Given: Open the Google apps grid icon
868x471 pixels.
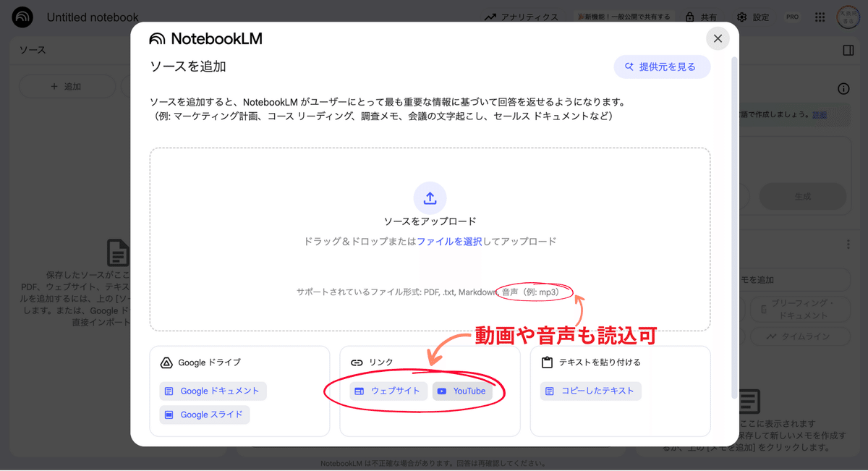Looking at the screenshot, I should tap(820, 17).
